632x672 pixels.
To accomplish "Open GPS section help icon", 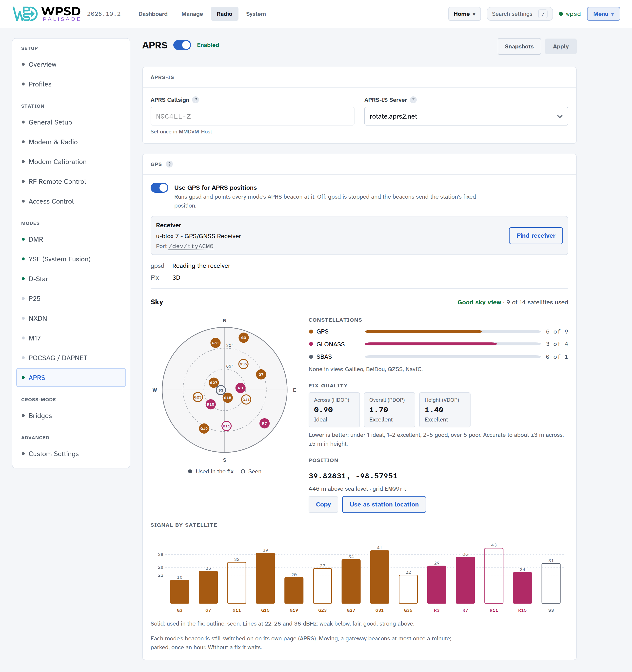I will 170,164.
